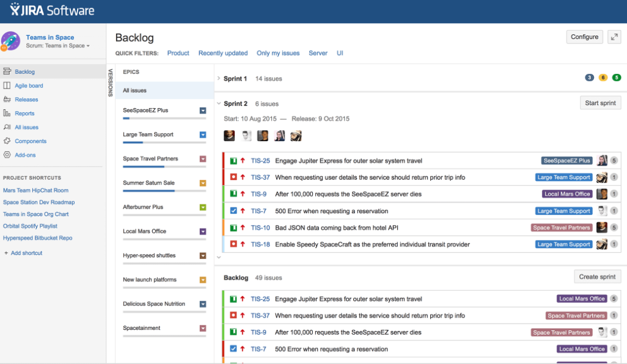Click the story icon for TIS-25 in Sprint 2

[x=233, y=161]
